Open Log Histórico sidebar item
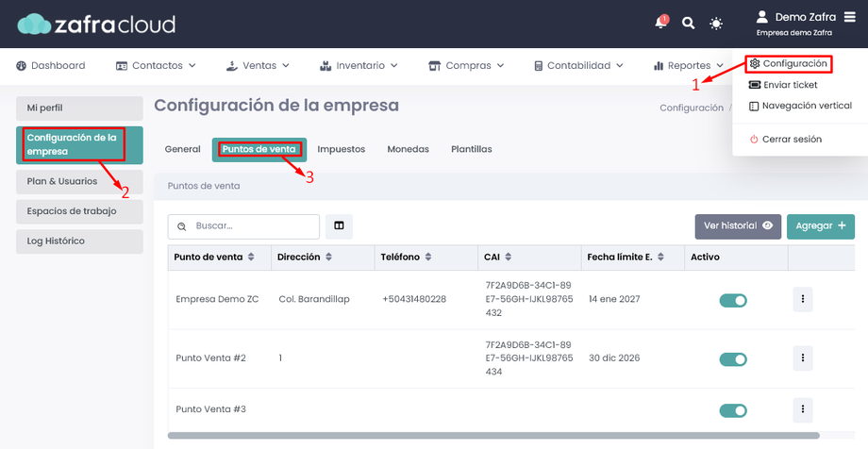 79,241
